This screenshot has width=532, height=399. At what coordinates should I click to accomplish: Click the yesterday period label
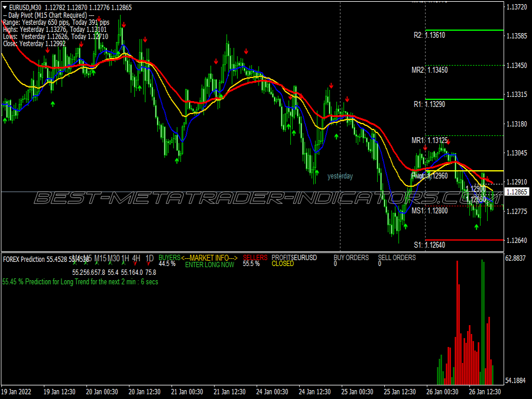(x=340, y=176)
